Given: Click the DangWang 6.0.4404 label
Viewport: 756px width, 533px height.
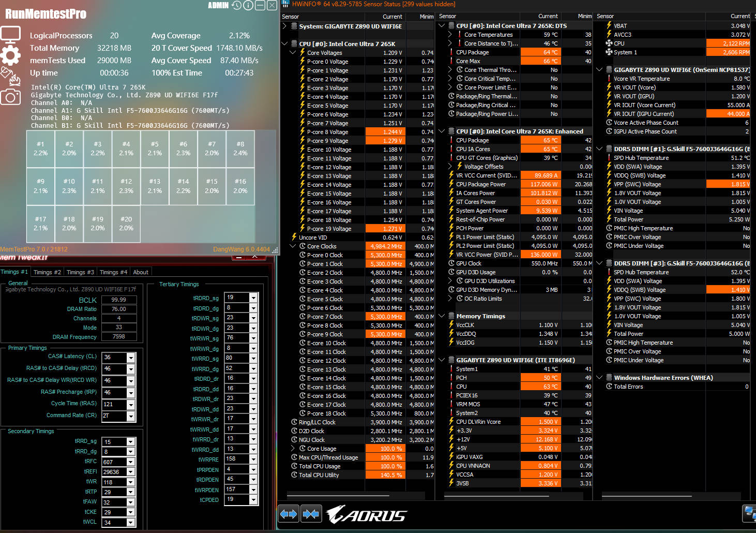Looking at the screenshot, I should pyautogui.click(x=241, y=249).
